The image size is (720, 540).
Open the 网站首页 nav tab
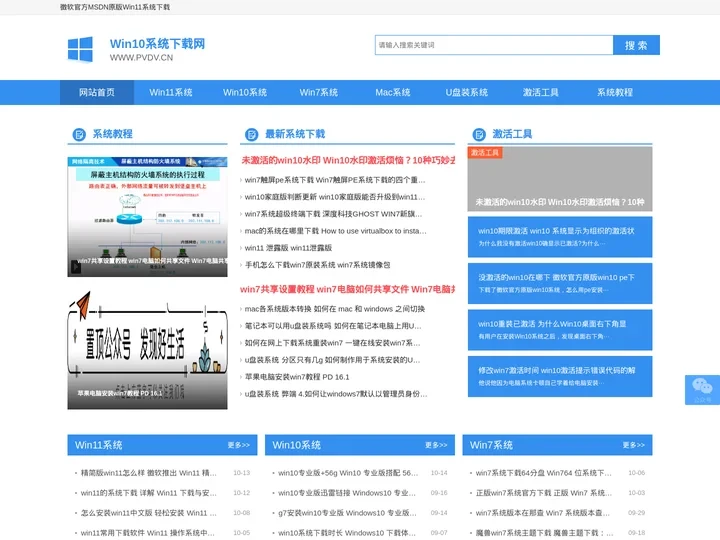click(97, 92)
